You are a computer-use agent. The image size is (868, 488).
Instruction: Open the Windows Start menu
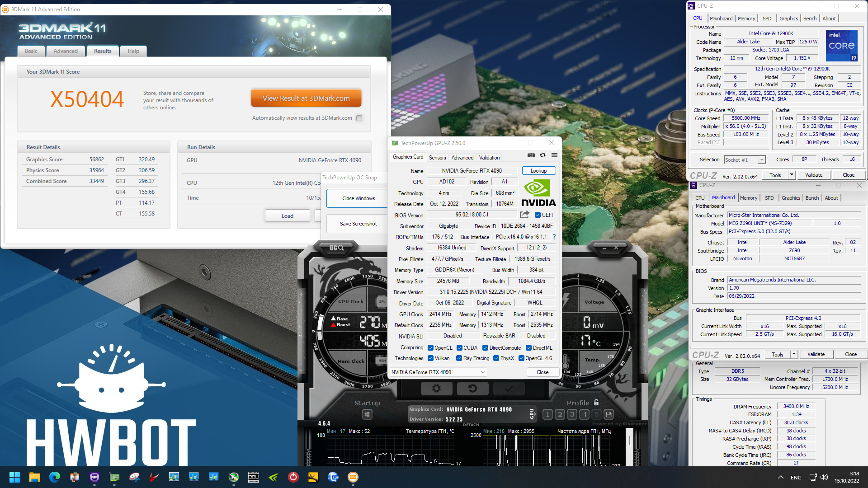14,477
